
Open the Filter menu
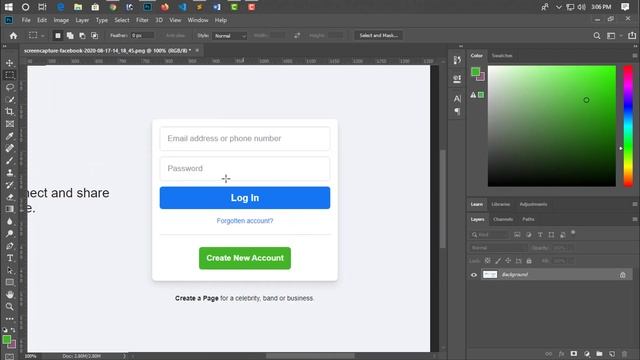(142, 20)
